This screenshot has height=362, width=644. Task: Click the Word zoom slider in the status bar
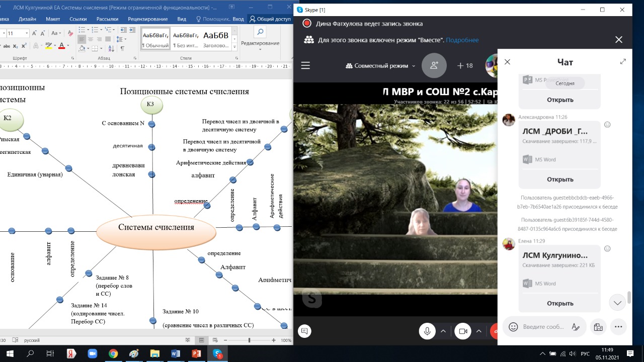pos(249,340)
